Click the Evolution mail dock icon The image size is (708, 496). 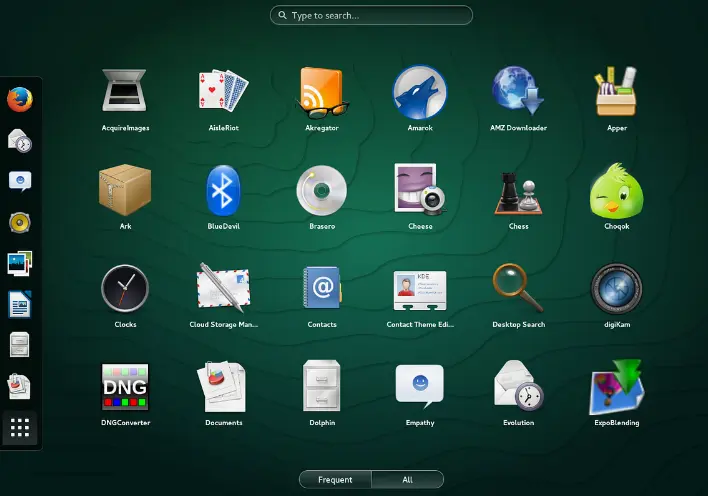[x=20, y=140]
